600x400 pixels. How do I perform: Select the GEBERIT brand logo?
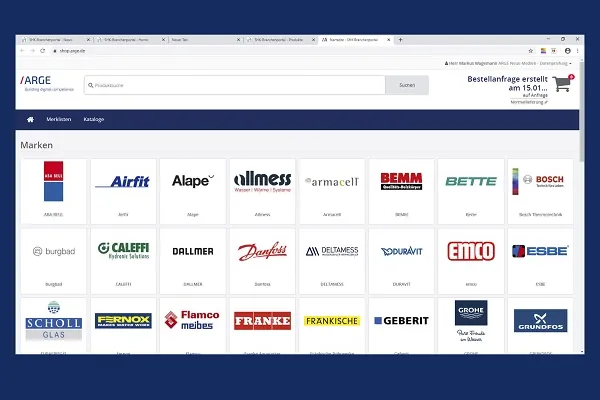400,321
